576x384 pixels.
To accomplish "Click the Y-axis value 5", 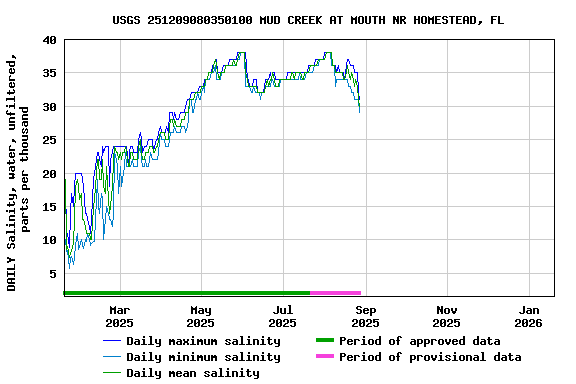I will coord(53,274).
